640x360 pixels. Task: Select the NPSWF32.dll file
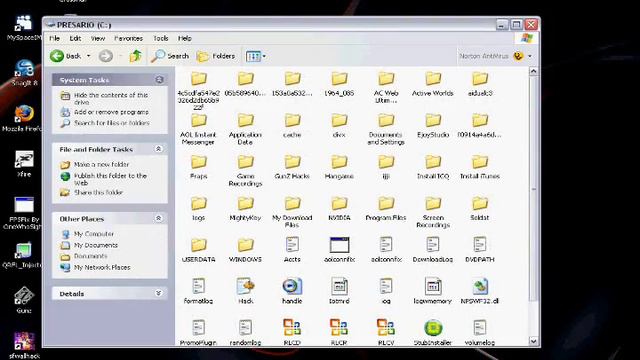[x=480, y=291]
